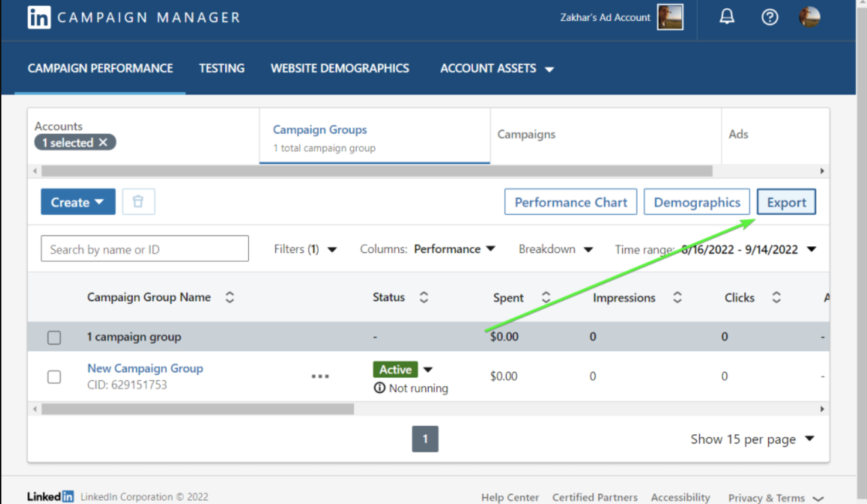The width and height of the screenshot is (867, 504).
Task: Sort by Clicks column
Action: pyautogui.click(x=776, y=297)
